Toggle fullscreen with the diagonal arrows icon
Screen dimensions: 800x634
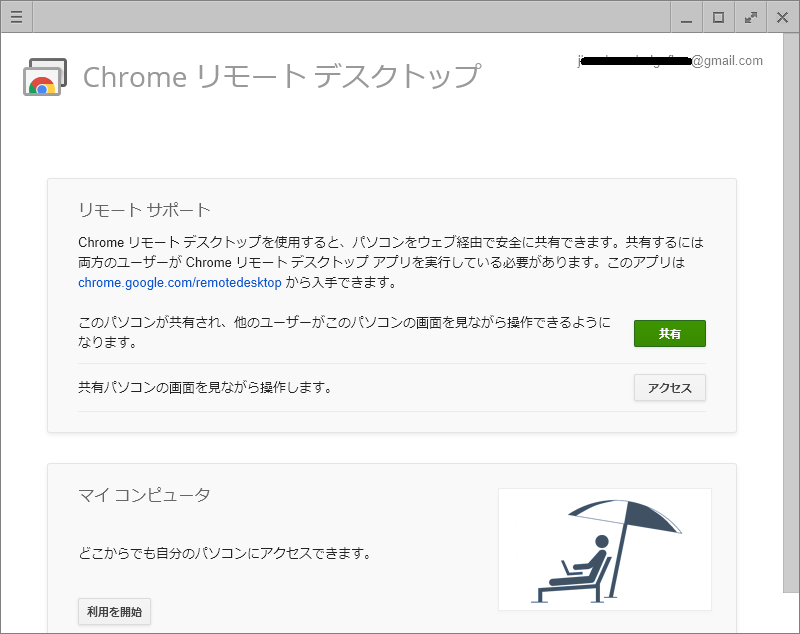coord(751,17)
